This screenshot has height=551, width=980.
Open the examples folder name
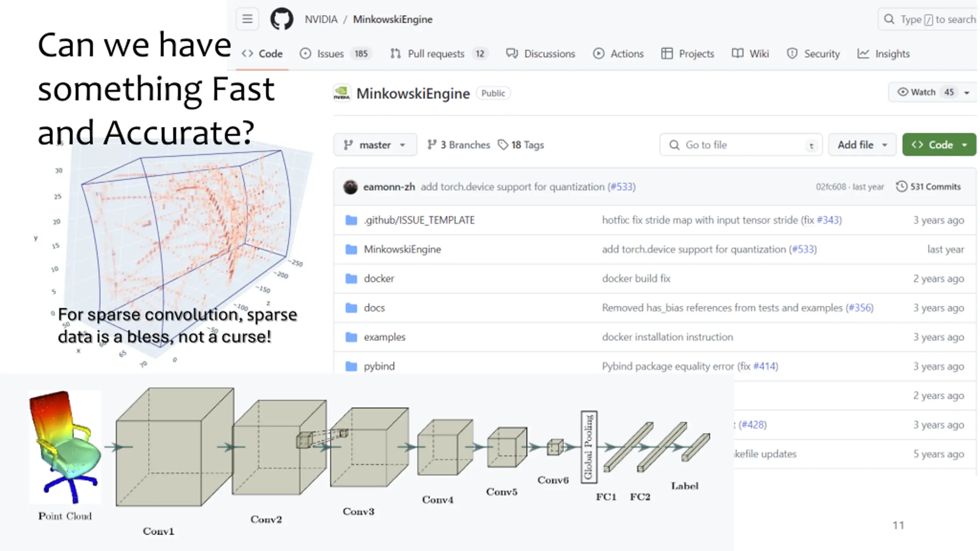385,337
